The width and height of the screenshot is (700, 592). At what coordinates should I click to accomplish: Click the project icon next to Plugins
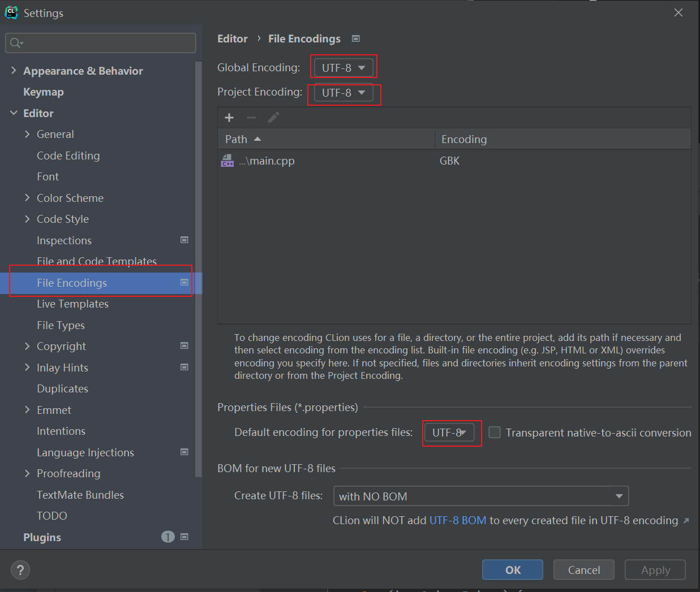pyautogui.click(x=184, y=537)
